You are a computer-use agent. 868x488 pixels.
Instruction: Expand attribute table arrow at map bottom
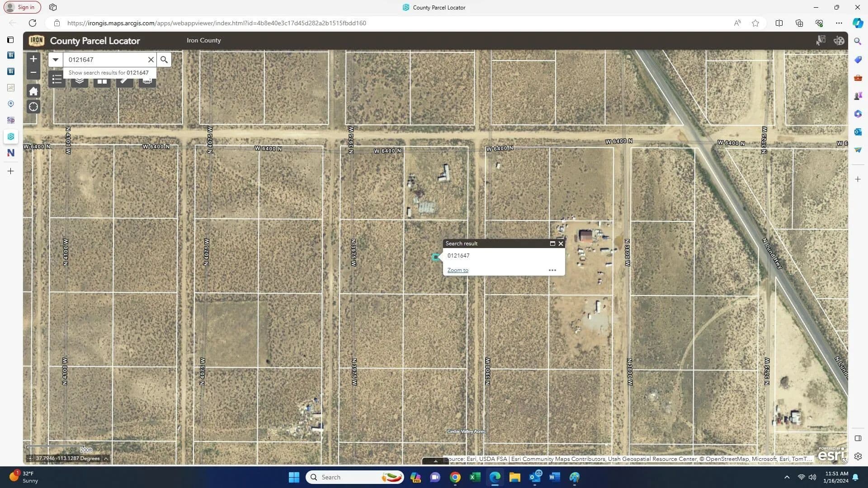click(x=435, y=461)
